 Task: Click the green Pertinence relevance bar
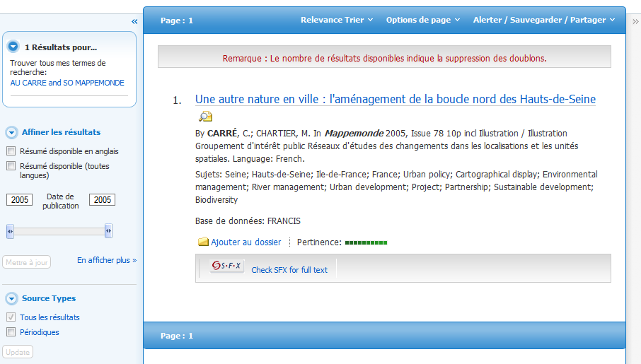[x=366, y=242]
